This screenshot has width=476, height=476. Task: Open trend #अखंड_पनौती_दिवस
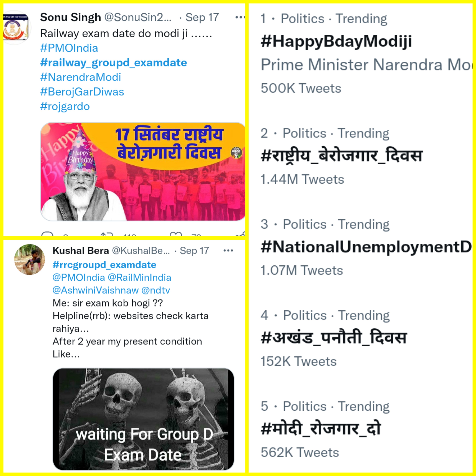tap(334, 338)
